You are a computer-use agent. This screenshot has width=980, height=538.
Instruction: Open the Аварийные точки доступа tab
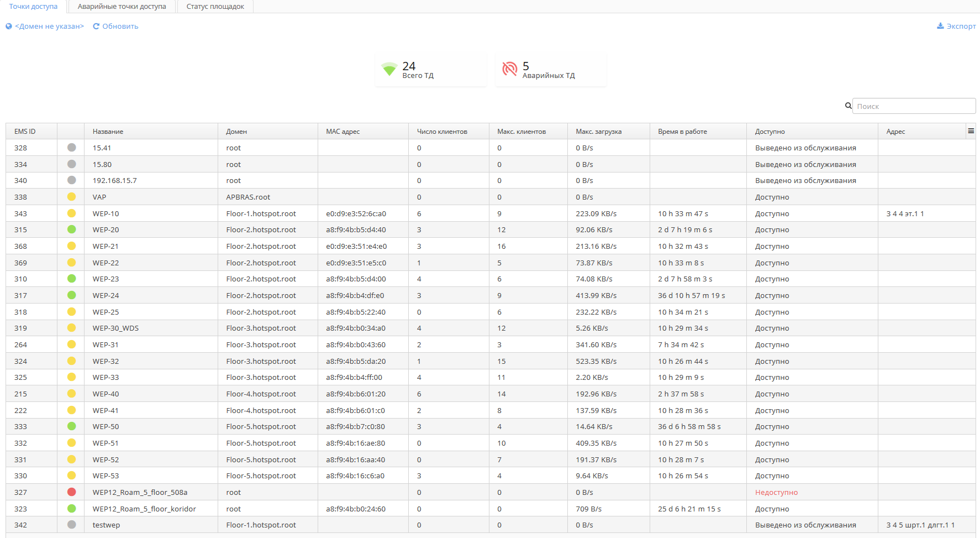(122, 7)
